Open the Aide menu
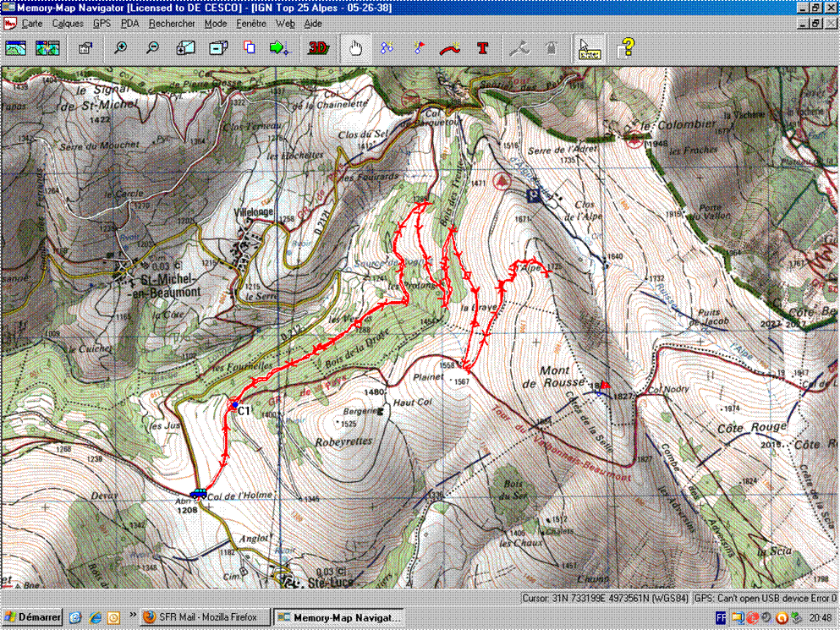This screenshot has width=840, height=630. [313, 24]
